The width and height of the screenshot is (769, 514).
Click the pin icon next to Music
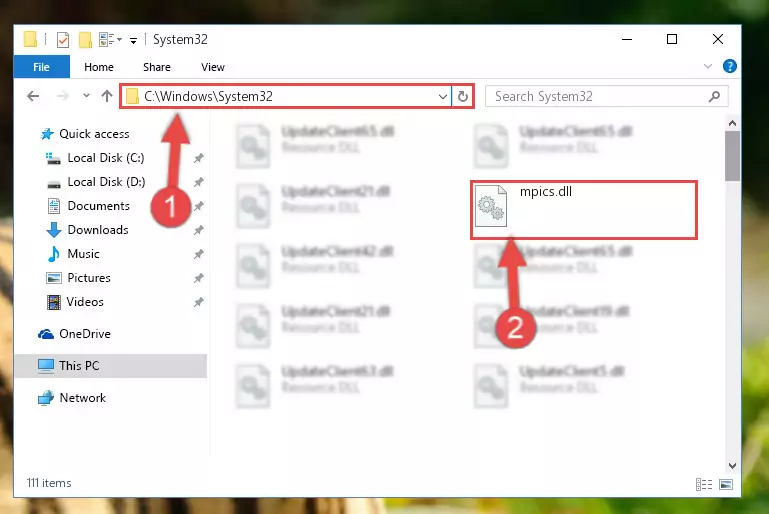[x=199, y=254]
